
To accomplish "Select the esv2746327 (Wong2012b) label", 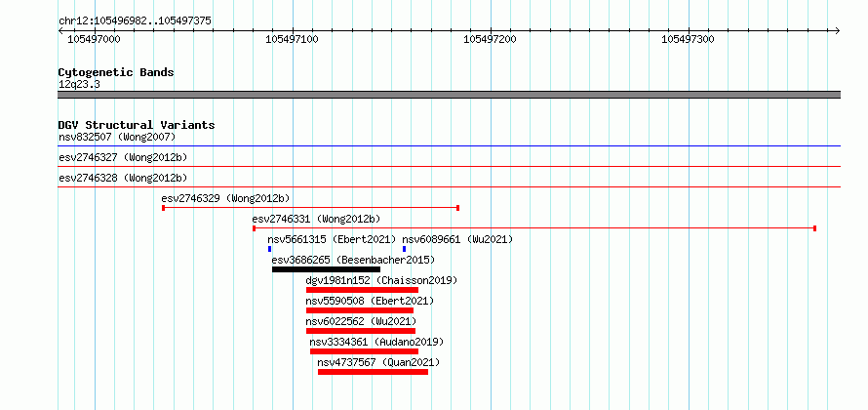I will click(123, 157).
